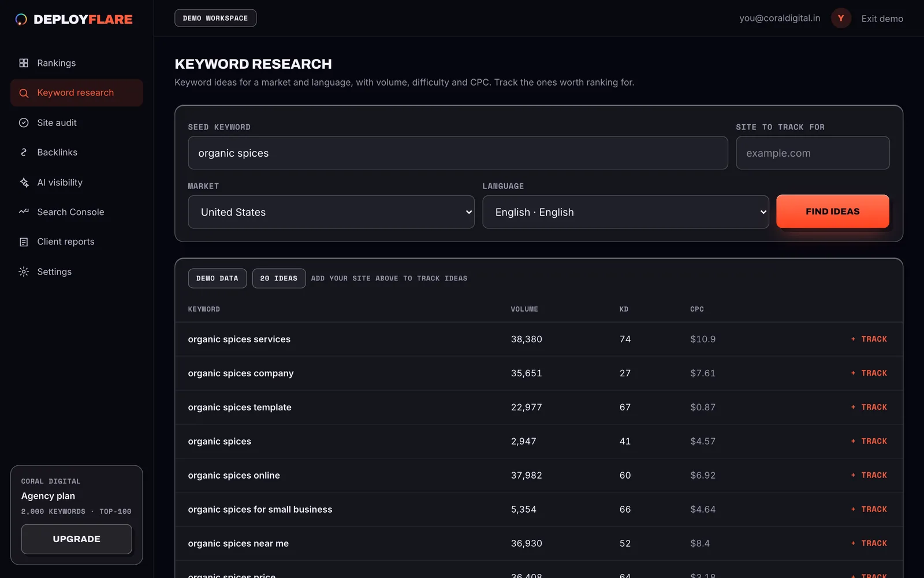Track the 'organic spices for small business' keyword

coord(869,509)
